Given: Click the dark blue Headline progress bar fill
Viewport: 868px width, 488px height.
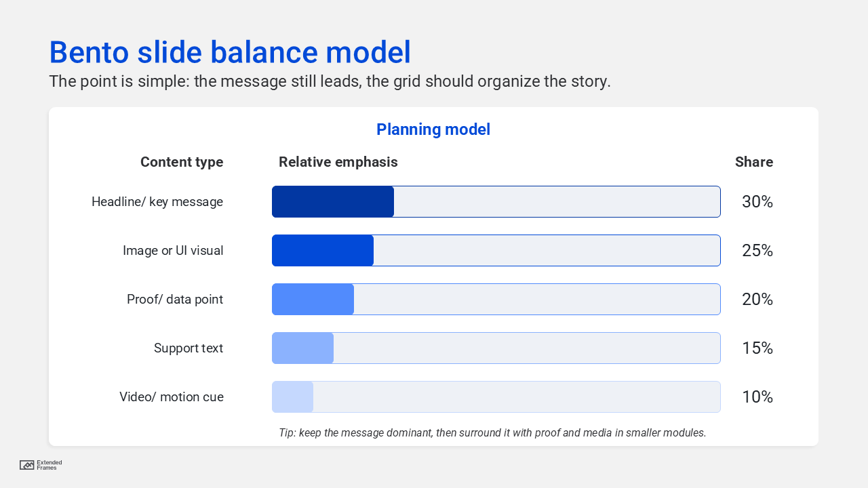Looking at the screenshot, I should pyautogui.click(x=333, y=202).
